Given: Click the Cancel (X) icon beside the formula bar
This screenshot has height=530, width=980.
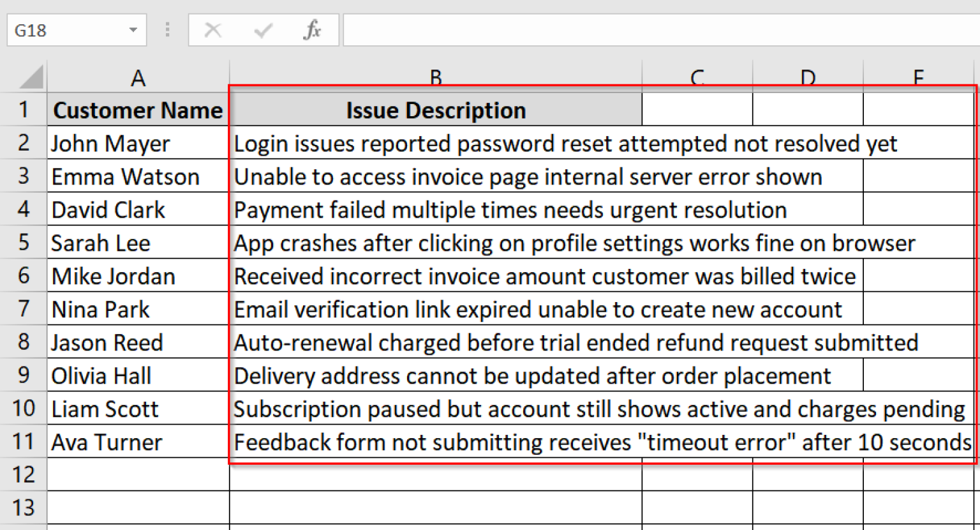Looking at the screenshot, I should 214,29.
